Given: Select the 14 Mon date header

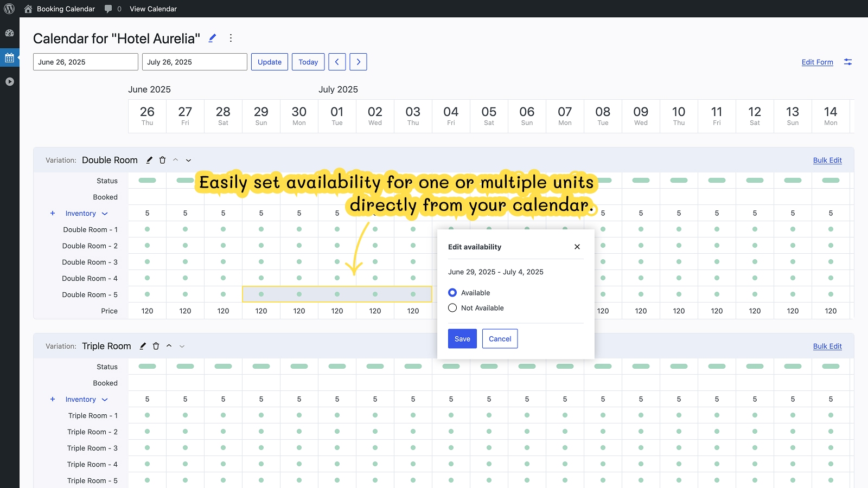Looking at the screenshot, I should coord(831,116).
